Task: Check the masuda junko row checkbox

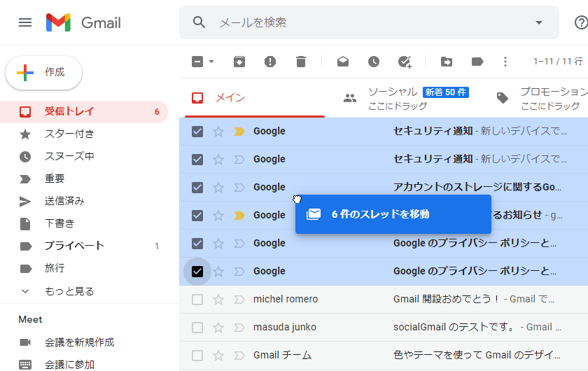Action: coord(197,328)
